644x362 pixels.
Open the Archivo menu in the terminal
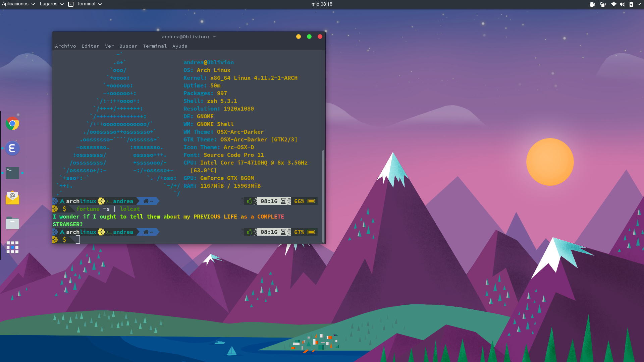(x=65, y=46)
